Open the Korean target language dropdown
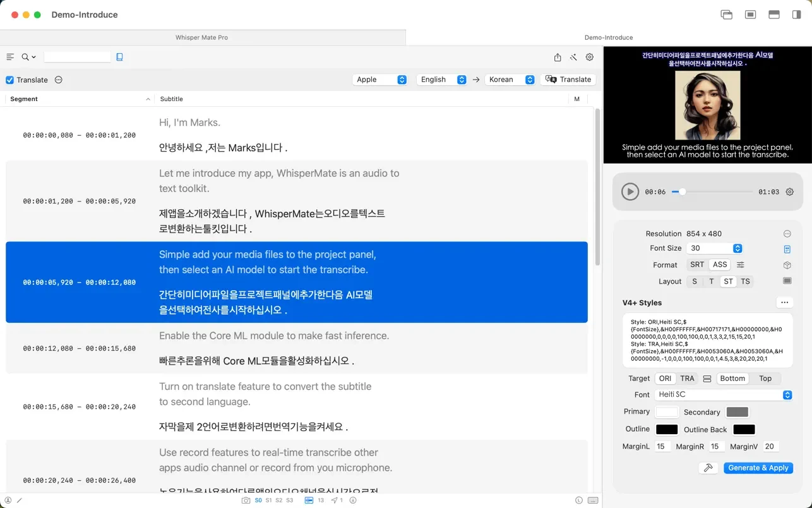Screen dimensions: 812x508 pos(511,80)
